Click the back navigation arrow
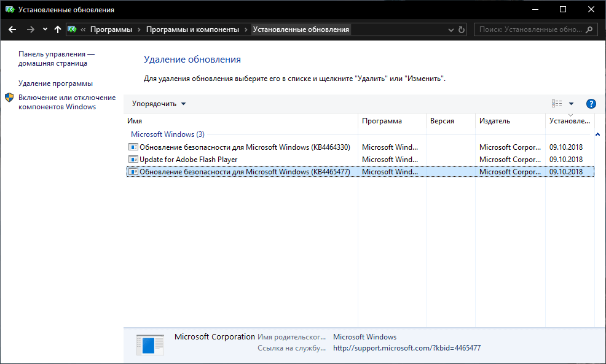606x364 pixels. (12, 29)
